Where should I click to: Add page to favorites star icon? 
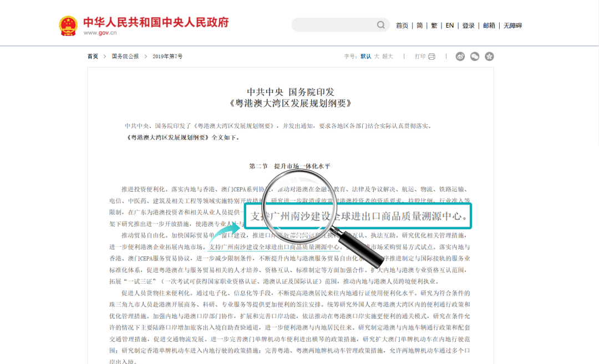[x=489, y=57]
